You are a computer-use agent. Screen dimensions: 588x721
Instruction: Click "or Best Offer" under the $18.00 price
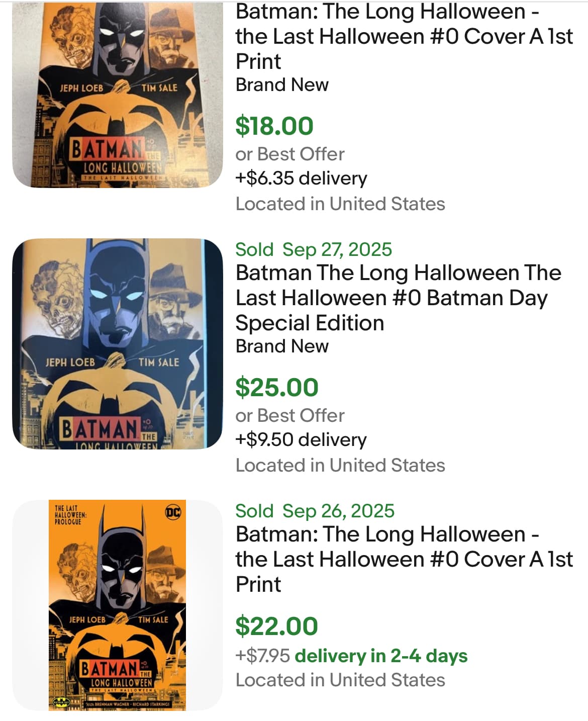[x=290, y=154]
